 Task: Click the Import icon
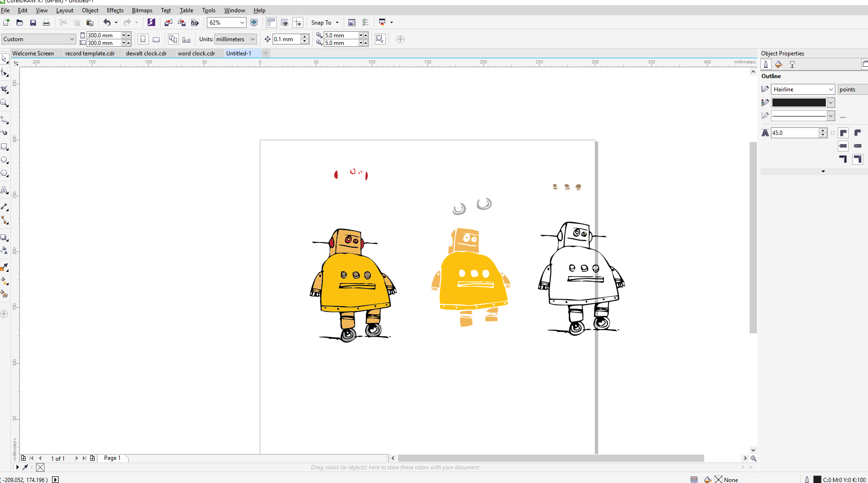[168, 22]
